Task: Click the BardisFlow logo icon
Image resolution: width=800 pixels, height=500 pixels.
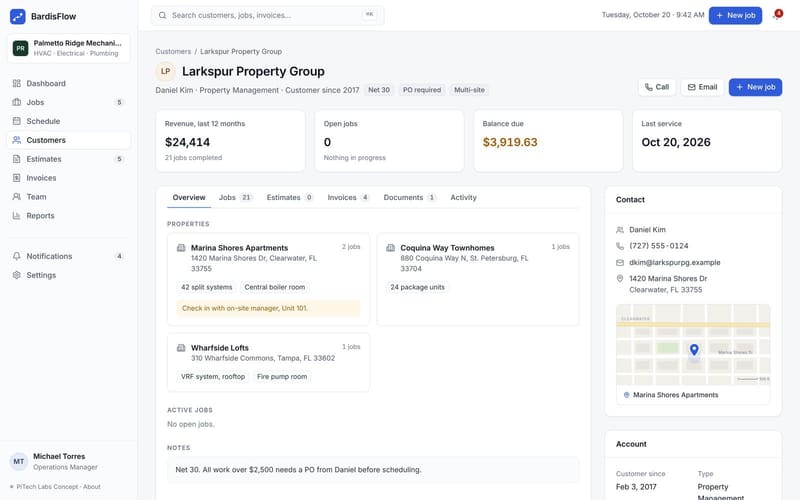Action: click(x=17, y=16)
